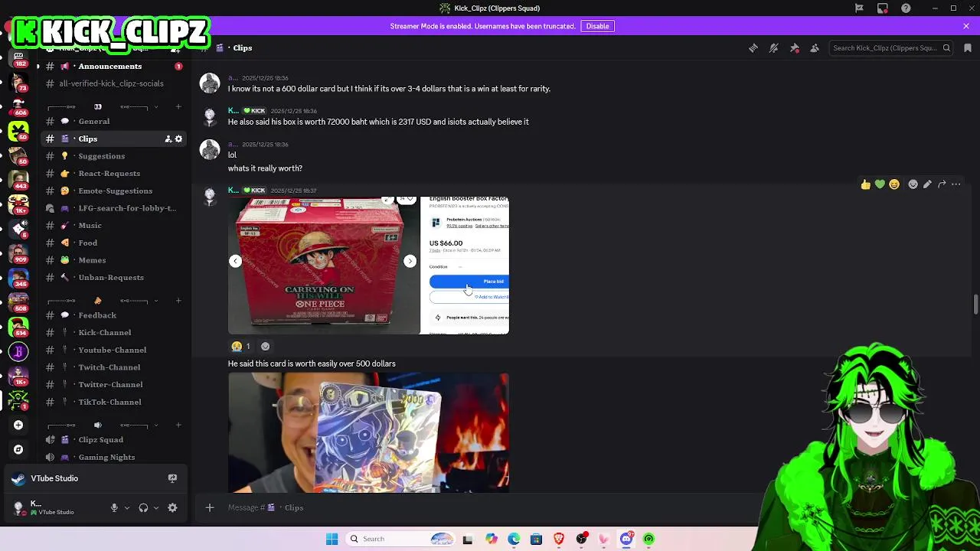The height and width of the screenshot is (551, 980).
Task: Open the Music channel
Action: 90,226
